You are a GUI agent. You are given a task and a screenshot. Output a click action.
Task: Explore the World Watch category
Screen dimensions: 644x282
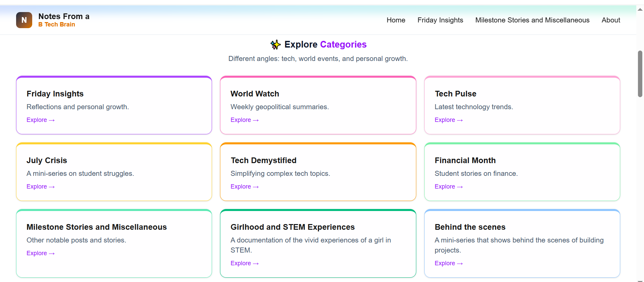pyautogui.click(x=245, y=120)
